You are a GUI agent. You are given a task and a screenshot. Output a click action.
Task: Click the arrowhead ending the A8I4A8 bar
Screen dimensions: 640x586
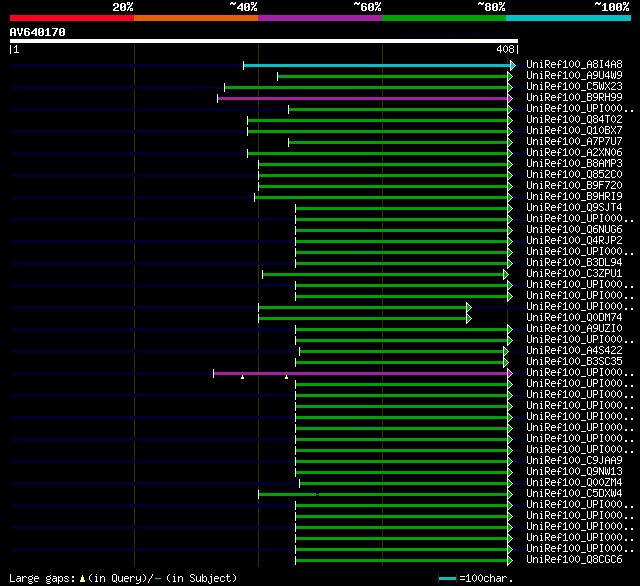tap(513, 65)
